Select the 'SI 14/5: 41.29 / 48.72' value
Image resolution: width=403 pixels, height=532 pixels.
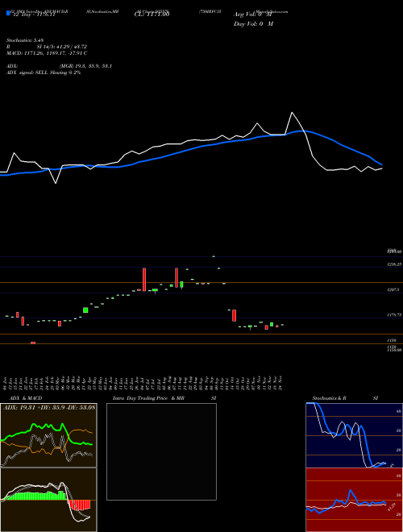pyautogui.click(x=62, y=47)
